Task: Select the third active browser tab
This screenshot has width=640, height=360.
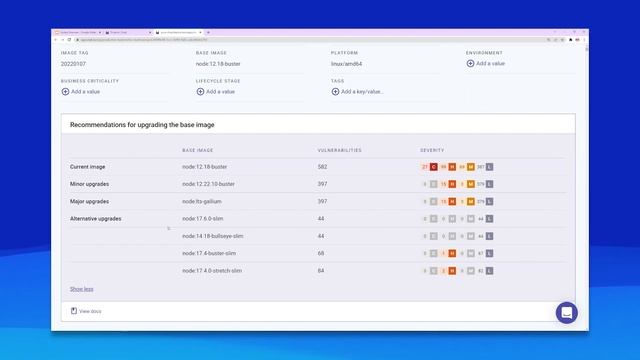Action: point(178,32)
